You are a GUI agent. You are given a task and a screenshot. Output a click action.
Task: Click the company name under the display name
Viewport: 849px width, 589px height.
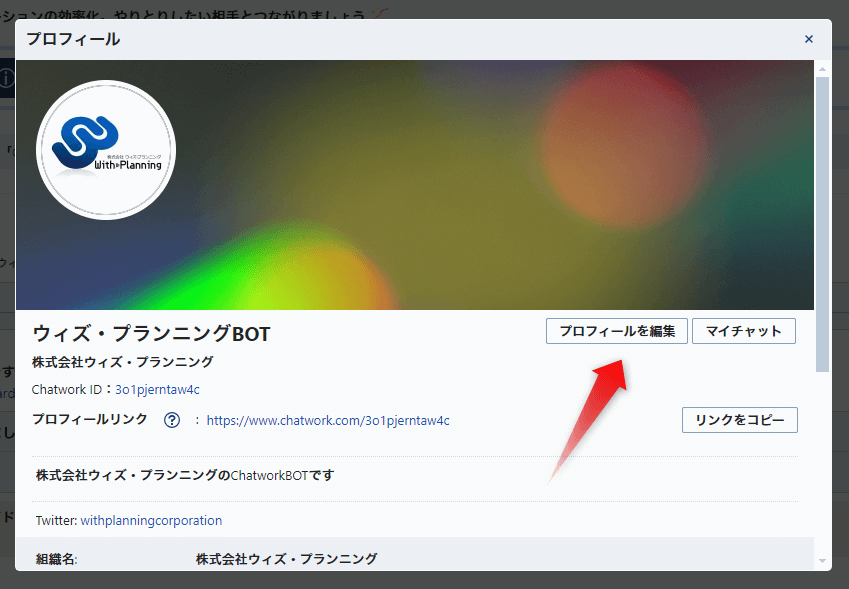(122, 362)
